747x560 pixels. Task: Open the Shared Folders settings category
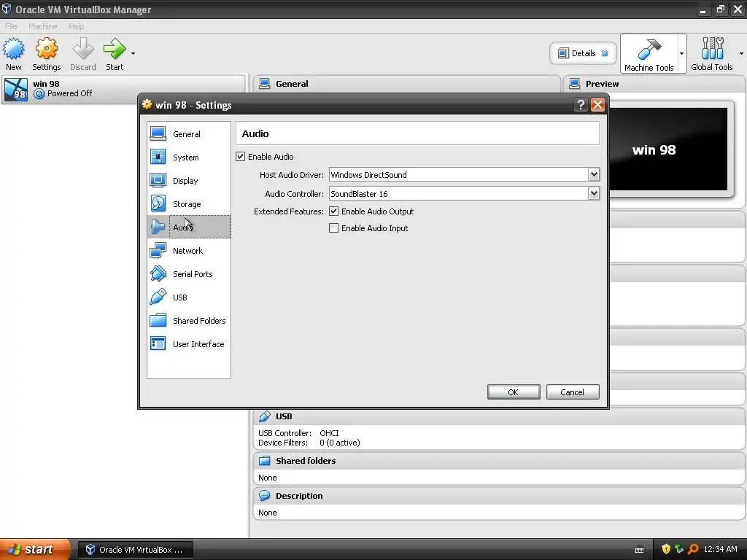point(189,321)
